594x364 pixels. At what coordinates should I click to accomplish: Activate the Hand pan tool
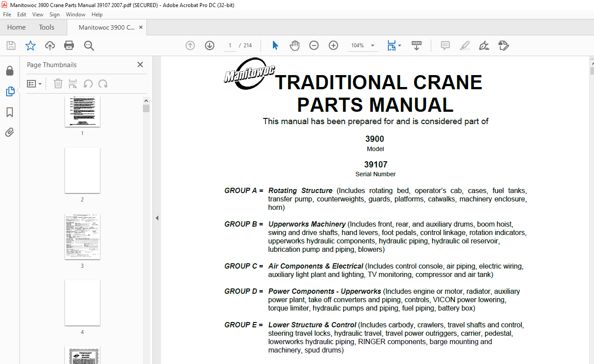click(295, 45)
